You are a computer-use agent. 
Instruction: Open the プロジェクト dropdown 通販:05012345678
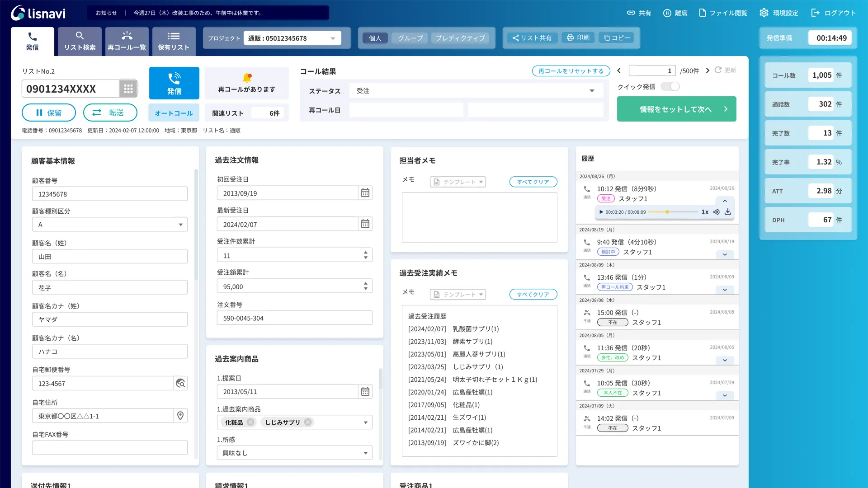[x=292, y=38]
